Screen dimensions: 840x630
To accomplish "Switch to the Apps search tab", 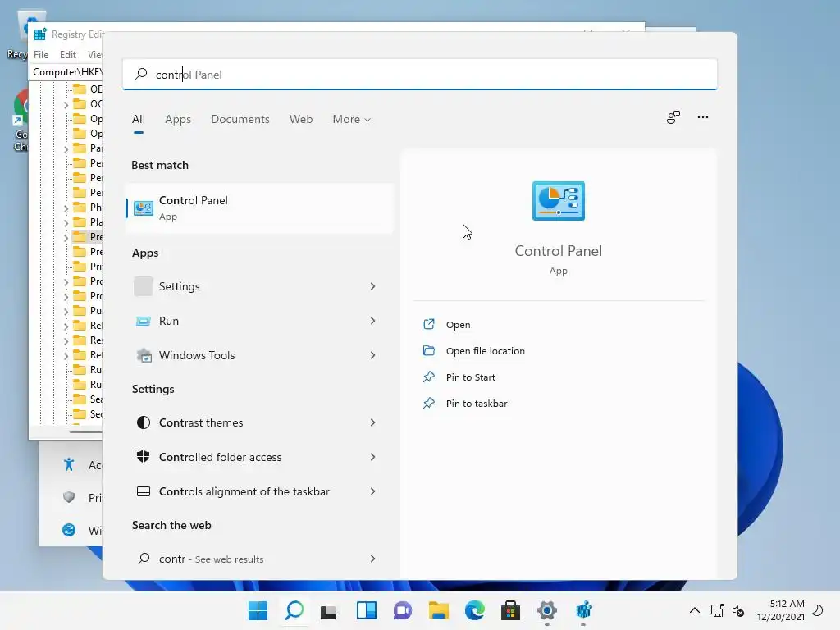I will coord(178,120).
